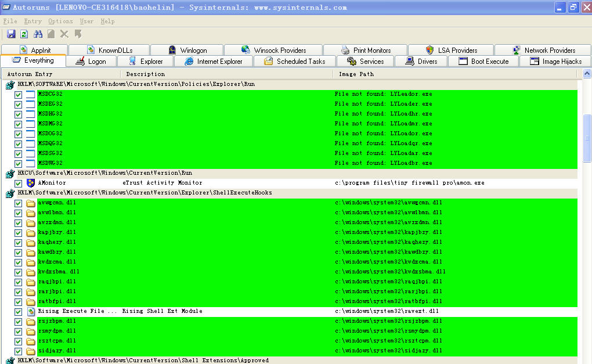Click the shield icon beside AMonitor

pyautogui.click(x=31, y=183)
